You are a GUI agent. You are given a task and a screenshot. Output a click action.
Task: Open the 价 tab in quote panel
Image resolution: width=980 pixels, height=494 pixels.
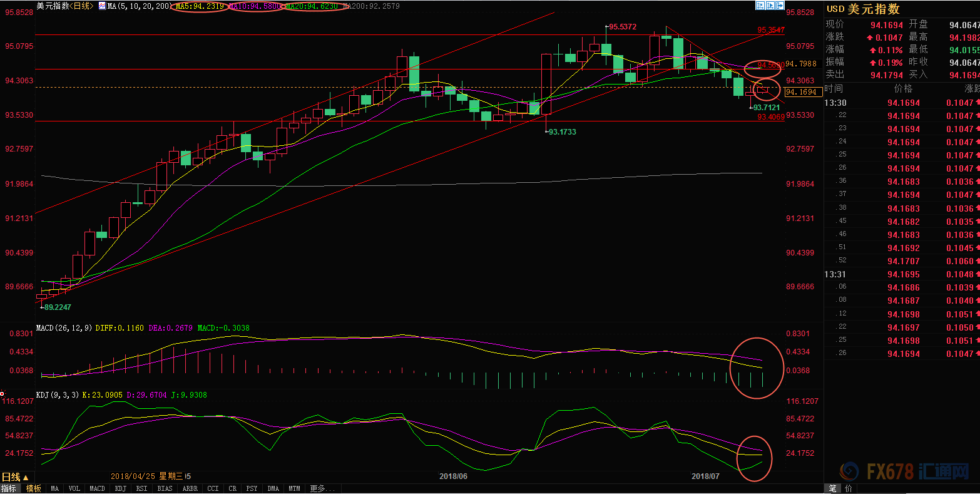pyautogui.click(x=849, y=488)
